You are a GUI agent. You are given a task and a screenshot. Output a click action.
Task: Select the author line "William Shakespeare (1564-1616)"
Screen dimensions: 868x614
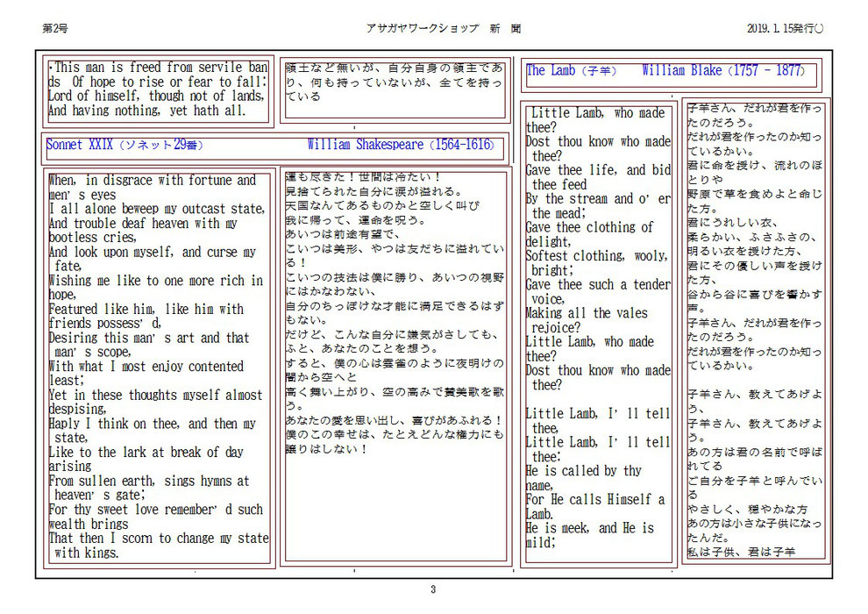pyautogui.click(x=401, y=145)
